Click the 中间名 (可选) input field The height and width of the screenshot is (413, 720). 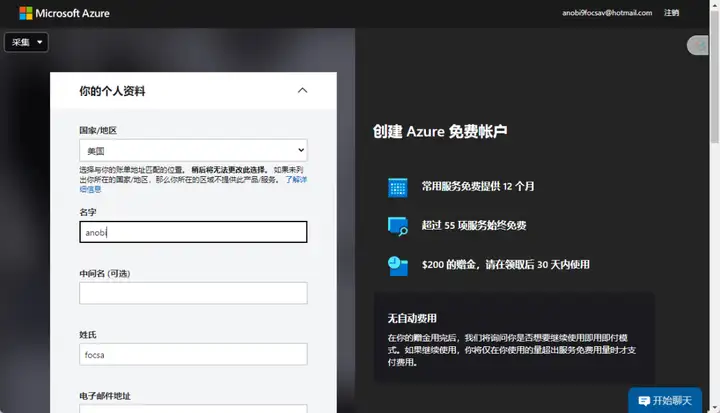point(193,293)
